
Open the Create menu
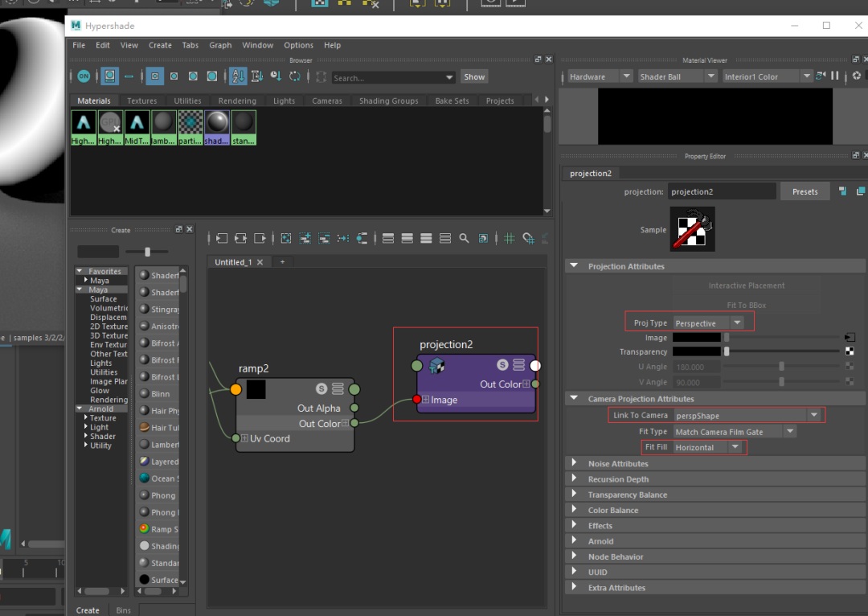(x=160, y=45)
